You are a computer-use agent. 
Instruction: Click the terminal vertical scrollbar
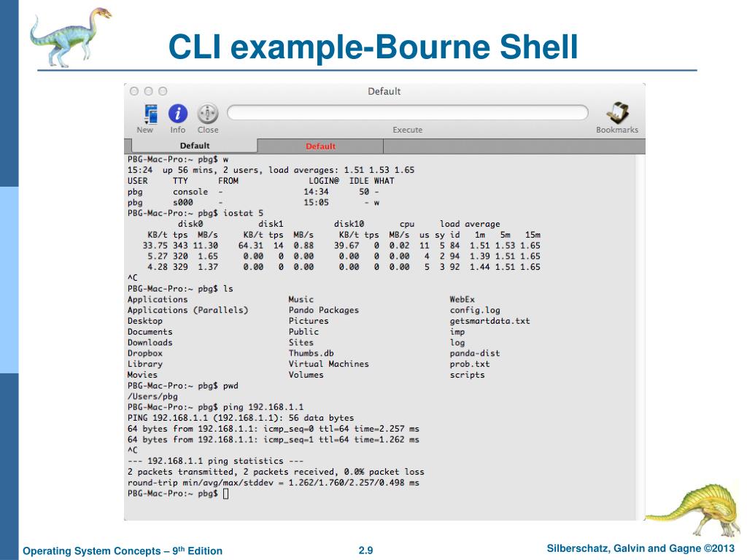click(x=640, y=336)
